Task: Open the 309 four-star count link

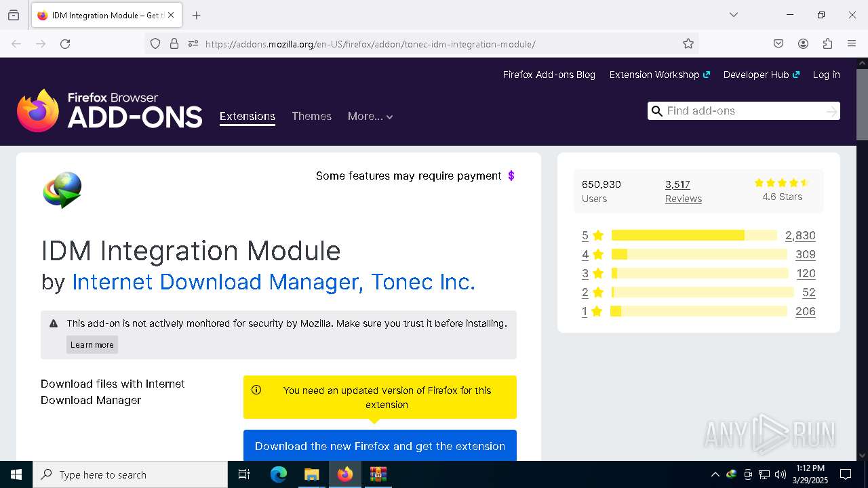Action: coord(806,254)
